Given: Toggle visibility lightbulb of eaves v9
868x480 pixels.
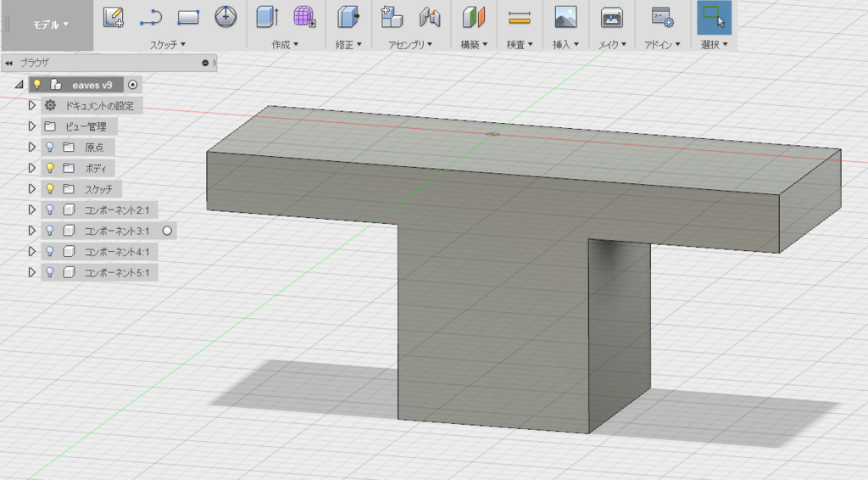Looking at the screenshot, I should [37, 85].
